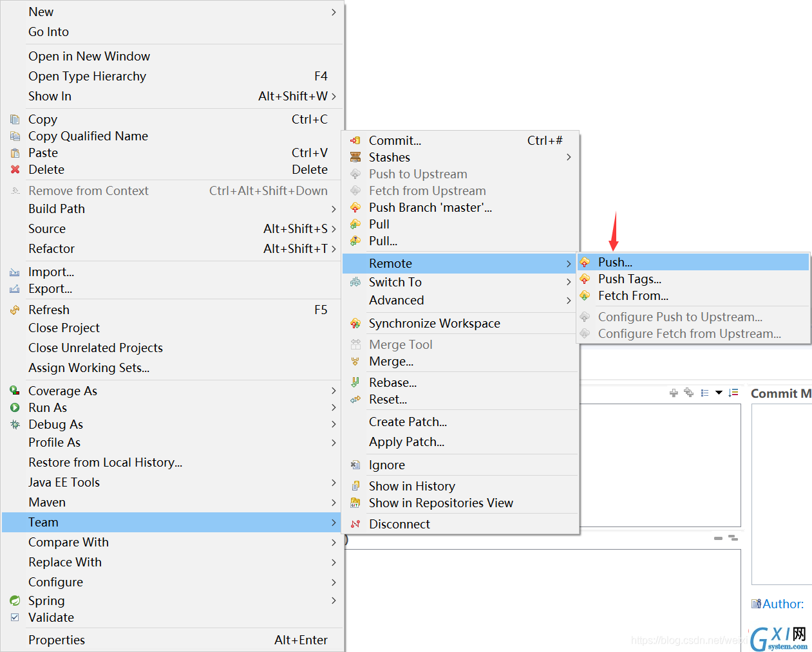Expand the Maven submenu arrow
The width and height of the screenshot is (812, 652).
pos(334,502)
